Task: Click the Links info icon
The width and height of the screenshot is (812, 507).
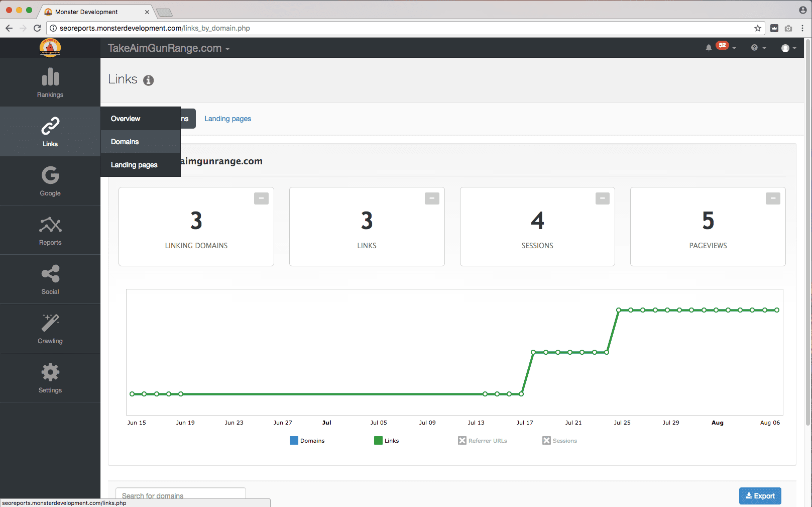Action: (x=148, y=80)
